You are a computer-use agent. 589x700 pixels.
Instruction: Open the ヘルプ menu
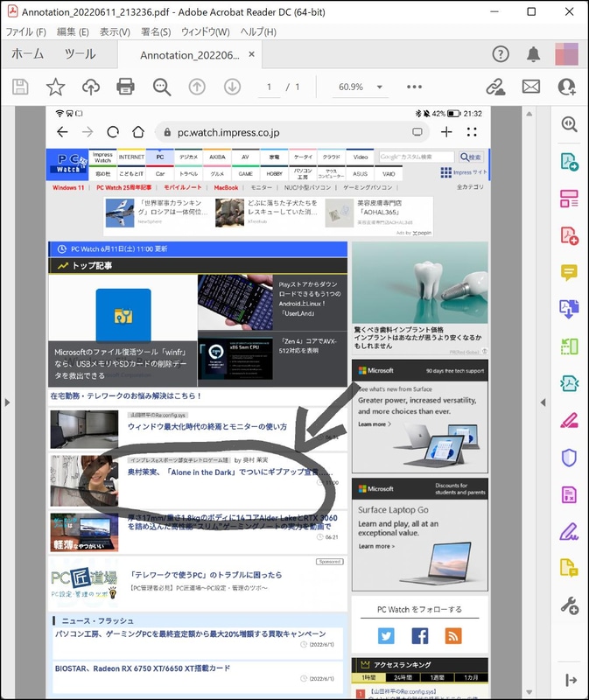258,31
